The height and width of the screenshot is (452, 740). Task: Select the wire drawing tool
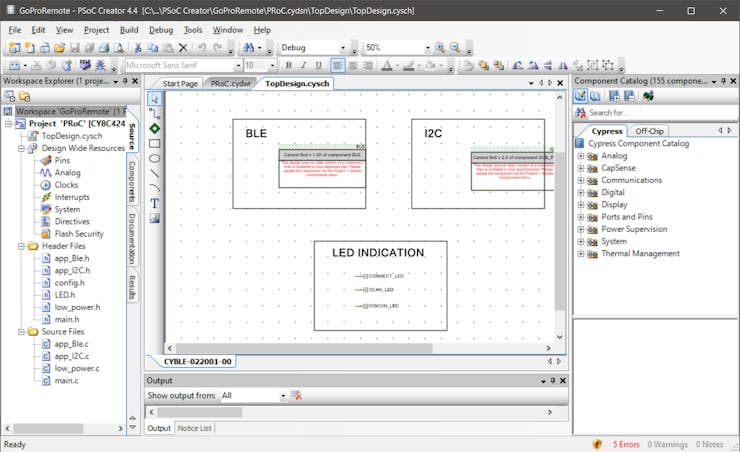click(x=155, y=114)
